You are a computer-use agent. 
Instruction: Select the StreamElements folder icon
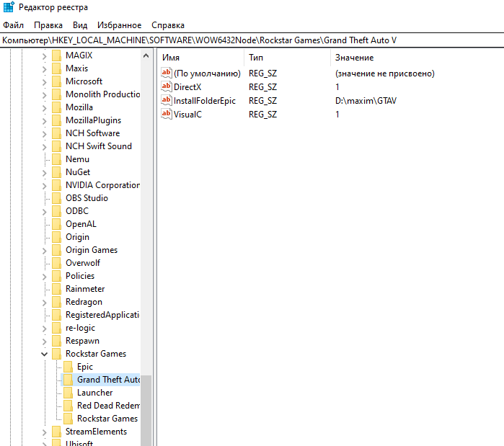tap(56, 432)
